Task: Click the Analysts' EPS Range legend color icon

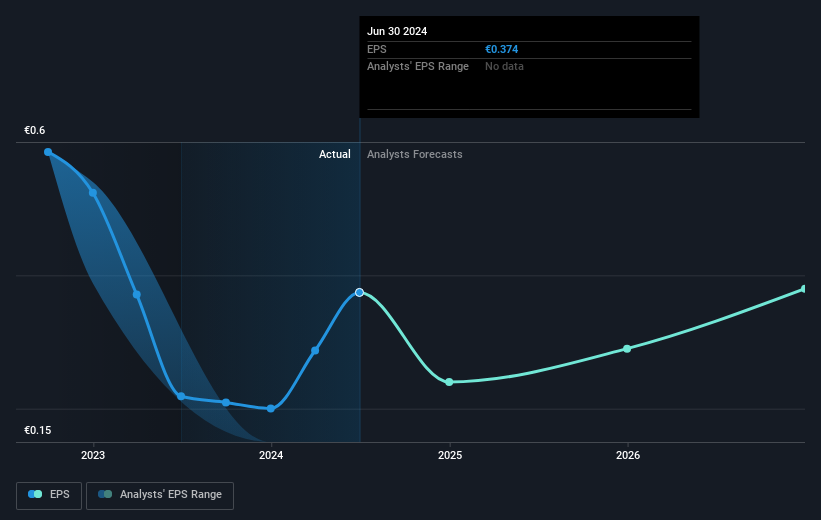Action: 105,494
